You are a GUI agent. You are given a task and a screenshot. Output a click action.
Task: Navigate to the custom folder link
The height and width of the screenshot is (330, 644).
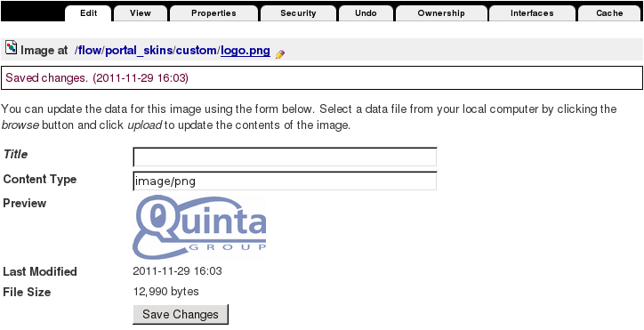[x=197, y=51]
